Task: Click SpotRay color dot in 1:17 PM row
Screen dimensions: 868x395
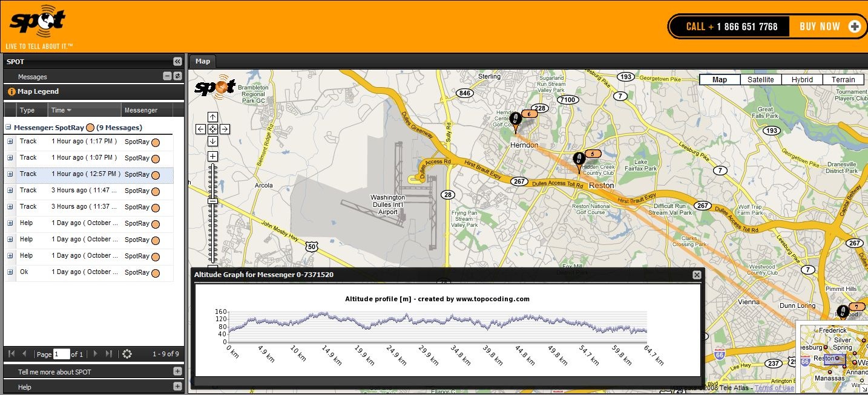Action: 155,143
